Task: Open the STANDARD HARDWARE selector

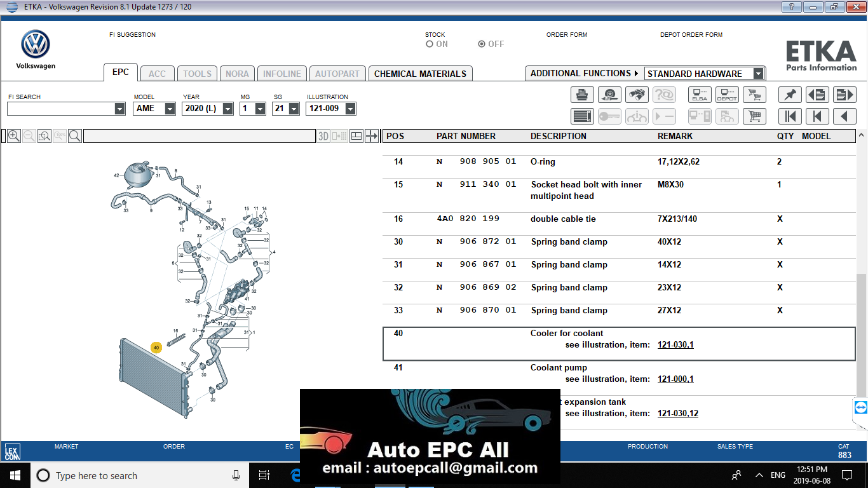Action: click(758, 73)
